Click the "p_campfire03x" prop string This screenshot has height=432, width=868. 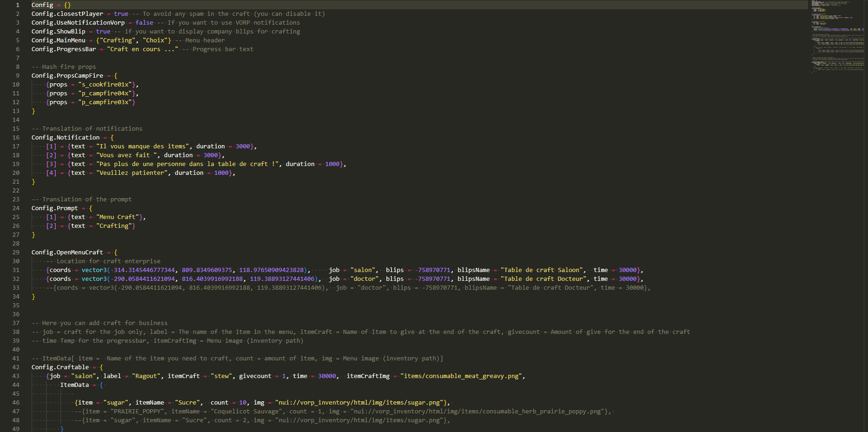(106, 102)
